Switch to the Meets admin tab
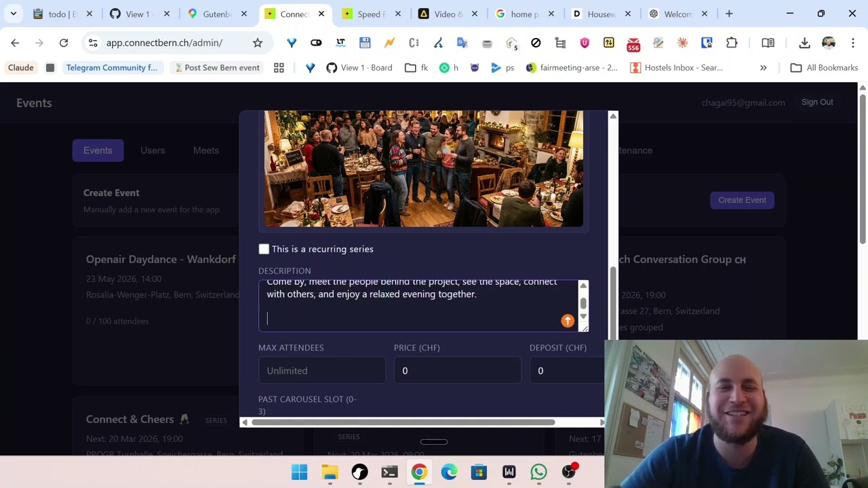Viewport: 868px width, 488px height. point(205,150)
